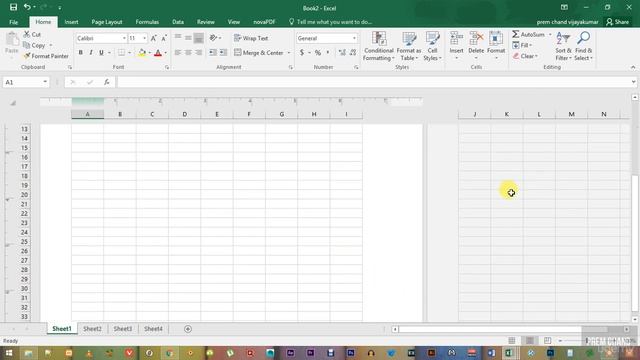
Task: Apply Percent Style formatting
Action: coord(318,53)
